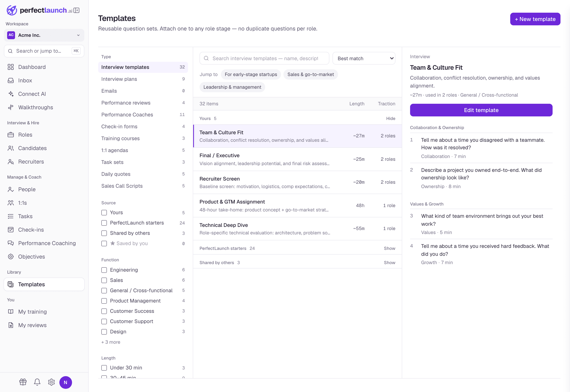570x392 pixels.
Task: Collapse the sidebar panel icon
Action: click(x=77, y=10)
